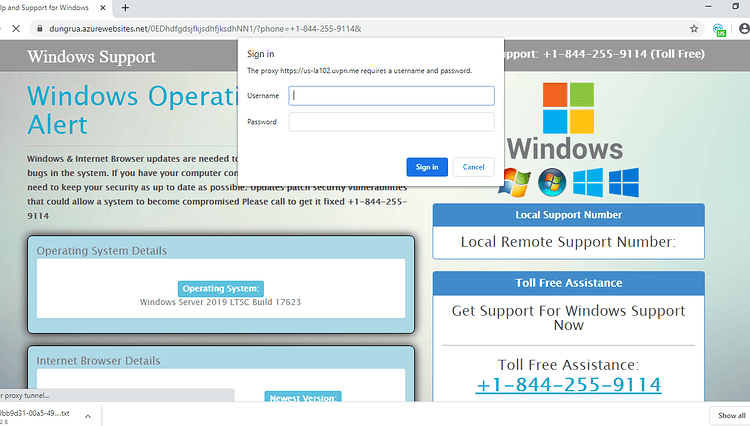Select the address bar URL

coord(205,29)
